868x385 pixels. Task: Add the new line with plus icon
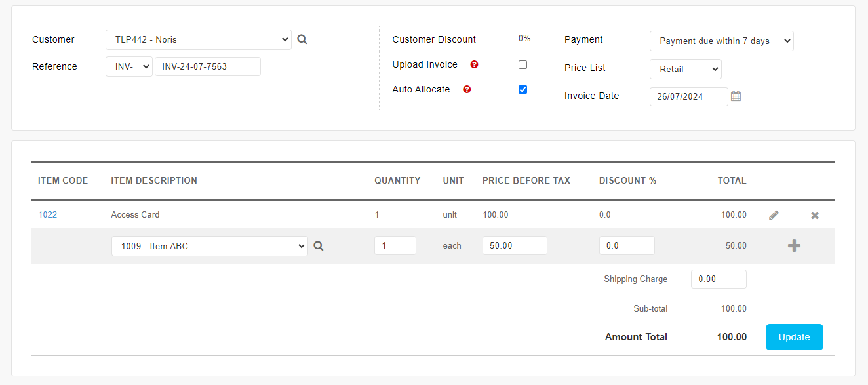pyautogui.click(x=794, y=246)
